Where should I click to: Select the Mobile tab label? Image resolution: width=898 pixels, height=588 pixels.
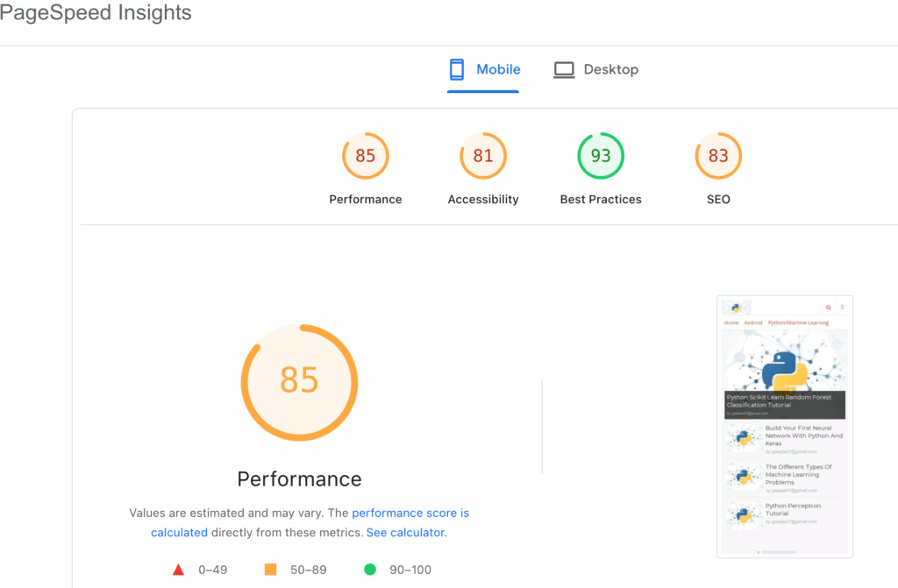pyautogui.click(x=498, y=69)
